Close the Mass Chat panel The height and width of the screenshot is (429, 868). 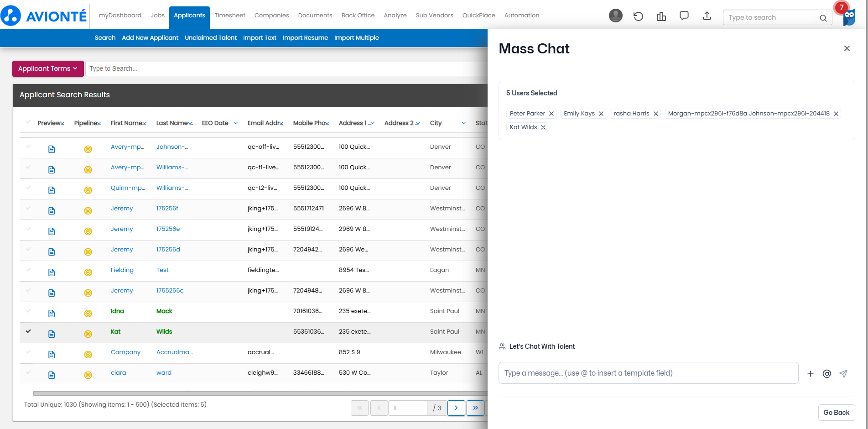[847, 48]
